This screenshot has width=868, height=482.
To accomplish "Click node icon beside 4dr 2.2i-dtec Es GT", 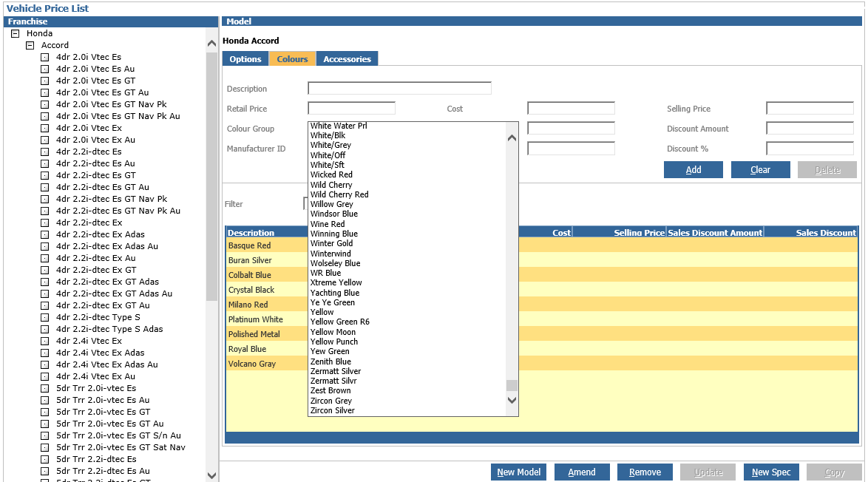I will 45,175.
